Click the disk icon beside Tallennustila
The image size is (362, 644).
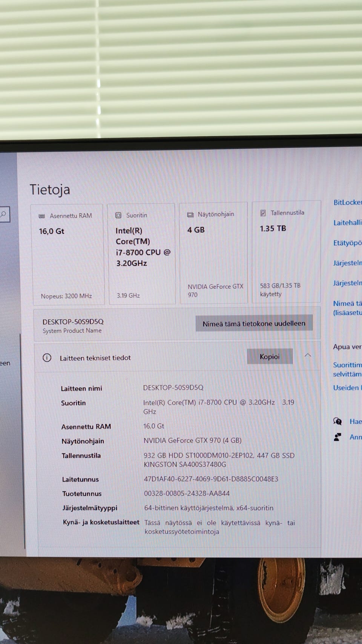[263, 213]
